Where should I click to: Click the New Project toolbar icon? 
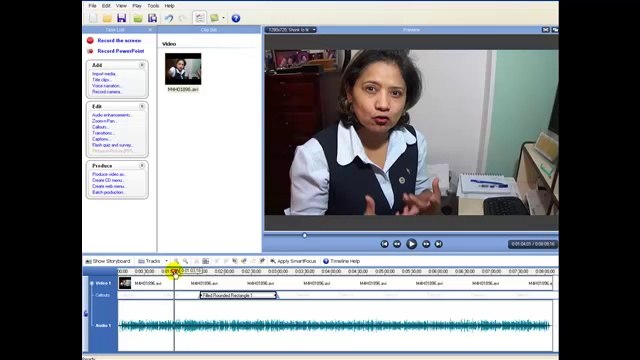click(x=93, y=18)
